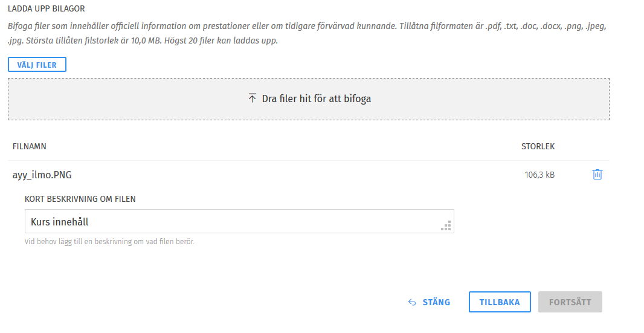
Task: Click the Välj filer button
Action: (37, 65)
